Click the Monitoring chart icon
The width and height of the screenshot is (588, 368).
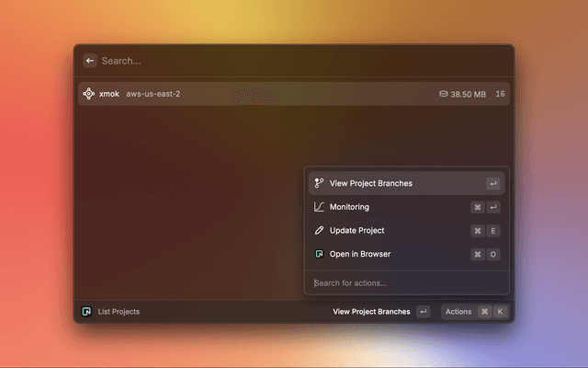319,207
